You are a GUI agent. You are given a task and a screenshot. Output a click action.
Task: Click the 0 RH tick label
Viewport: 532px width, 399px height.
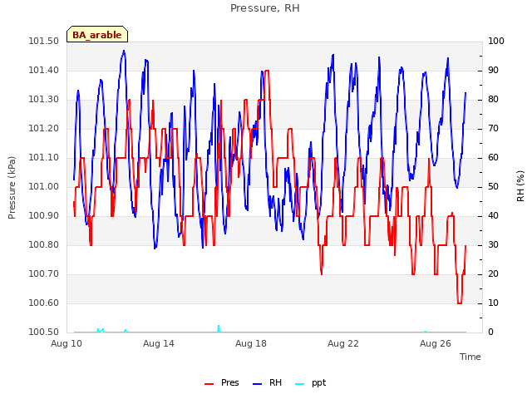(490, 332)
